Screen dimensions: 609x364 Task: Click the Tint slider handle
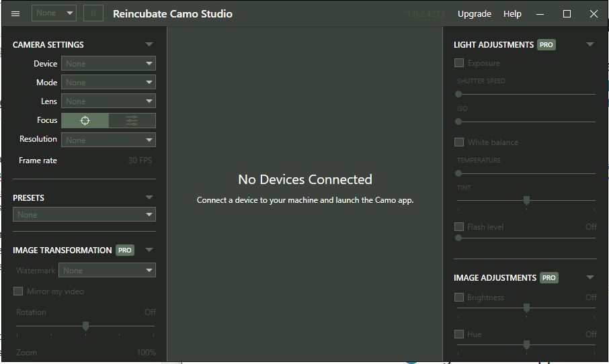(527, 200)
